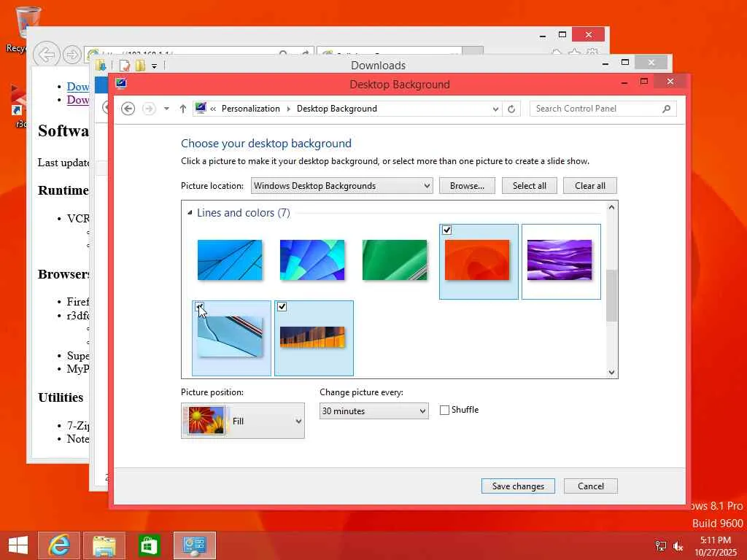Uncheck the orange stripes wallpaper checkbox

click(282, 307)
